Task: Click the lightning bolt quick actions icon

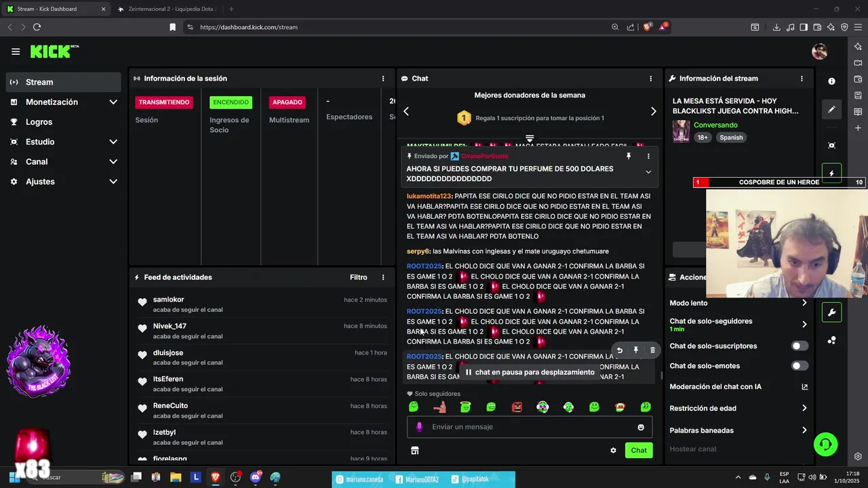Action: pos(831,173)
